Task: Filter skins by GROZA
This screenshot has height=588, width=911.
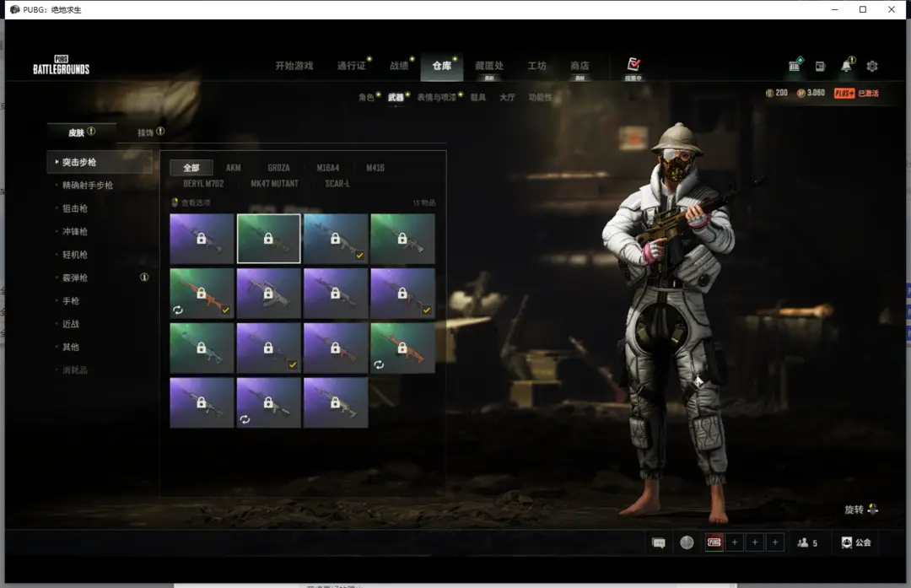Action: coord(279,167)
